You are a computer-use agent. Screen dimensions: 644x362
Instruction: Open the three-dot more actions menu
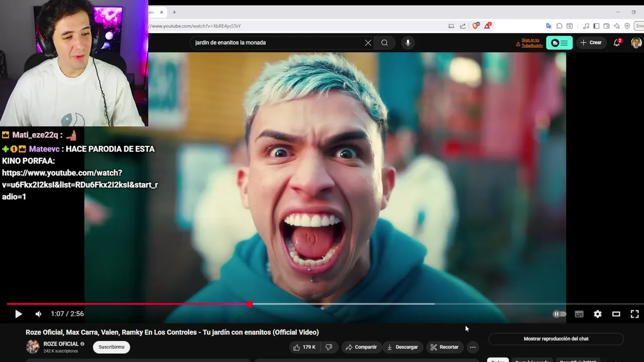point(472,347)
